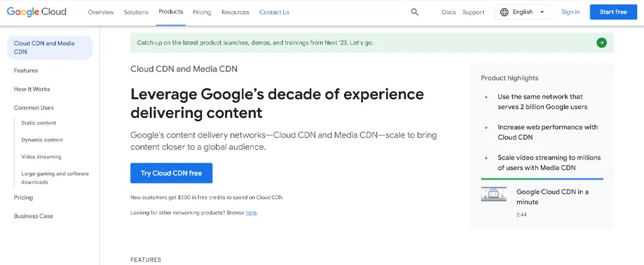
Task: Open the Pricing top nav item
Action: click(x=202, y=13)
